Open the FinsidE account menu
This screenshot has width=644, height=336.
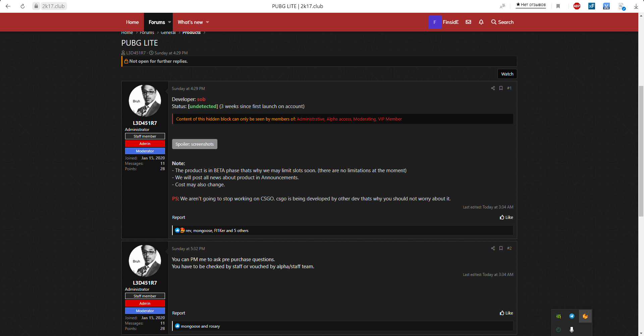(443, 22)
